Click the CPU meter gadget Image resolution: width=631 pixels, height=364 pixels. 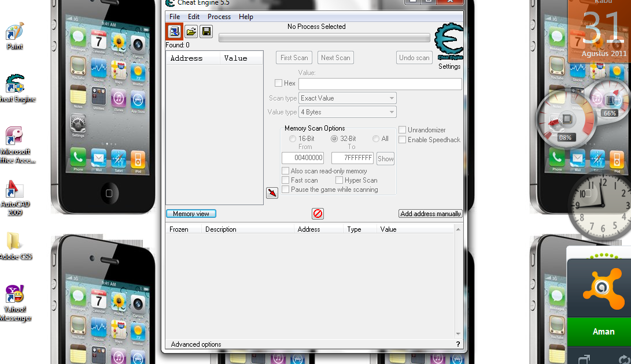tap(566, 119)
